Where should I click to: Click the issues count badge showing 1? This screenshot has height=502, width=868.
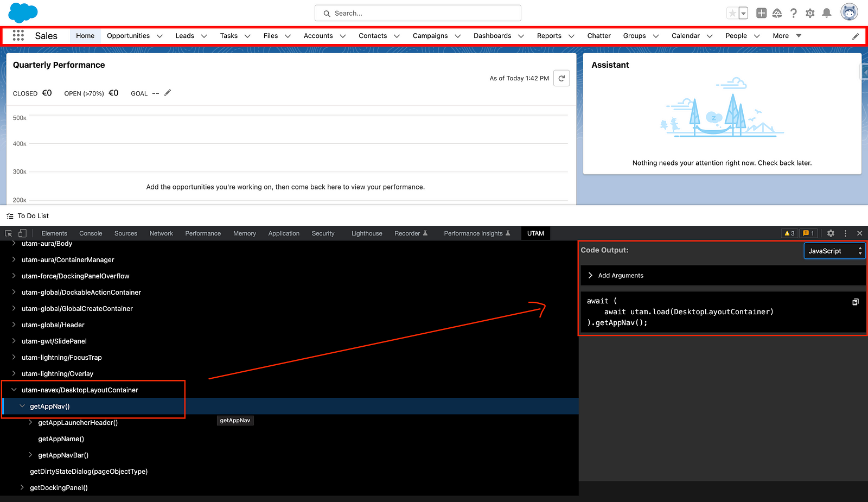click(808, 233)
